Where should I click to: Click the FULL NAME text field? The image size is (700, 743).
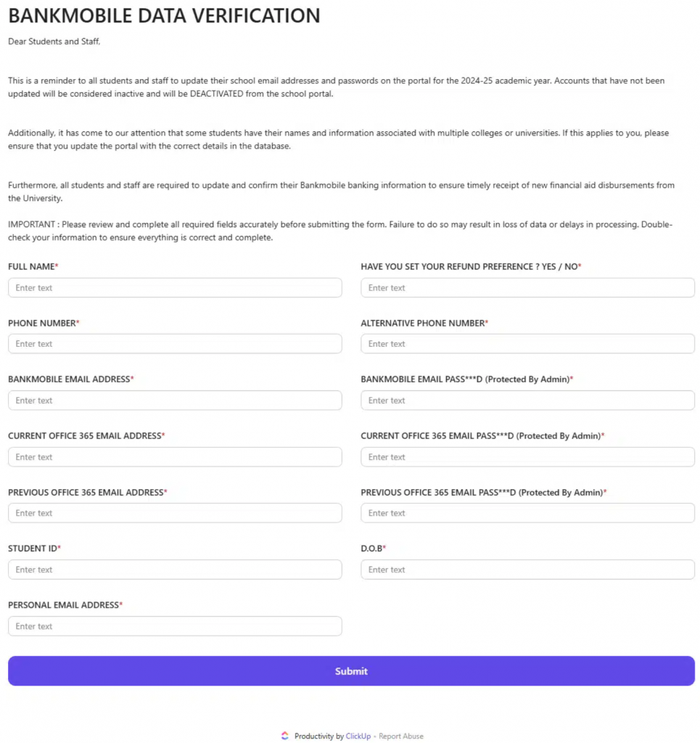click(174, 287)
